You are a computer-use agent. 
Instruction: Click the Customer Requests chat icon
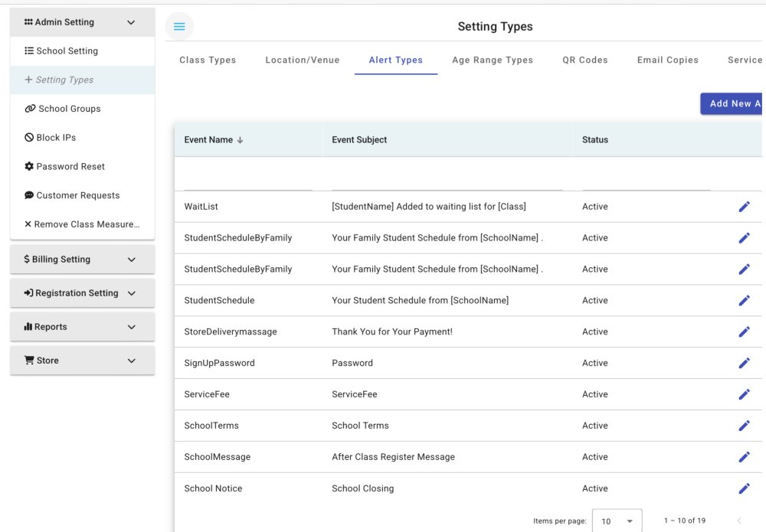tap(29, 195)
